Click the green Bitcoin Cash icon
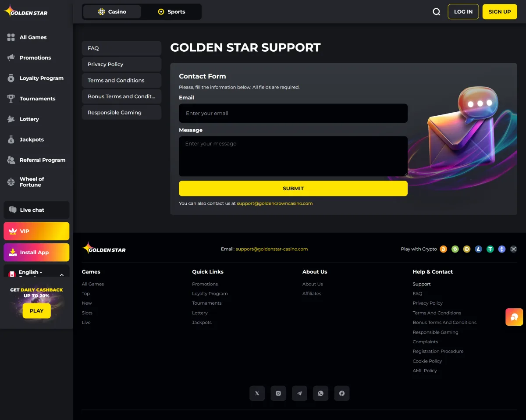 click(455, 249)
